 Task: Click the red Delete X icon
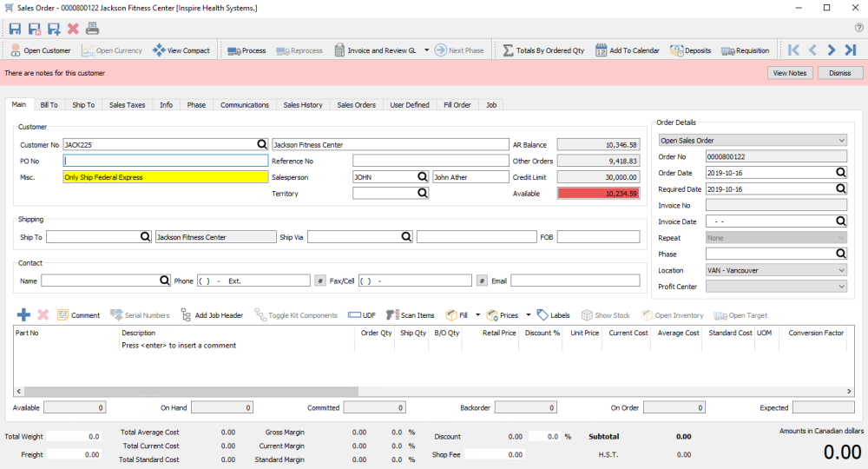[x=73, y=29]
